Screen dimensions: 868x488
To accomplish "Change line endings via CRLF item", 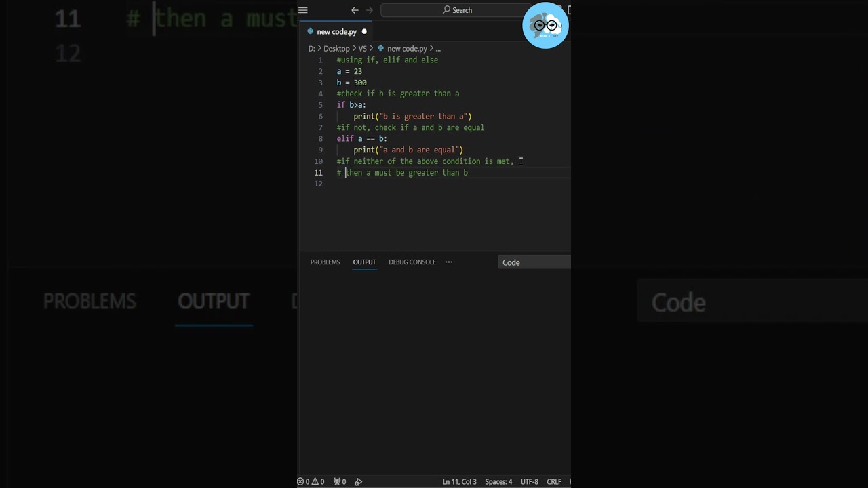I will pyautogui.click(x=554, y=482).
